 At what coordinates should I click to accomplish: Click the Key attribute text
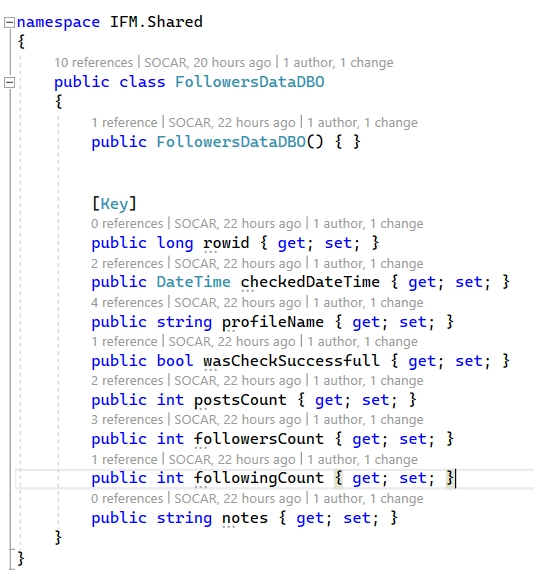pos(114,203)
